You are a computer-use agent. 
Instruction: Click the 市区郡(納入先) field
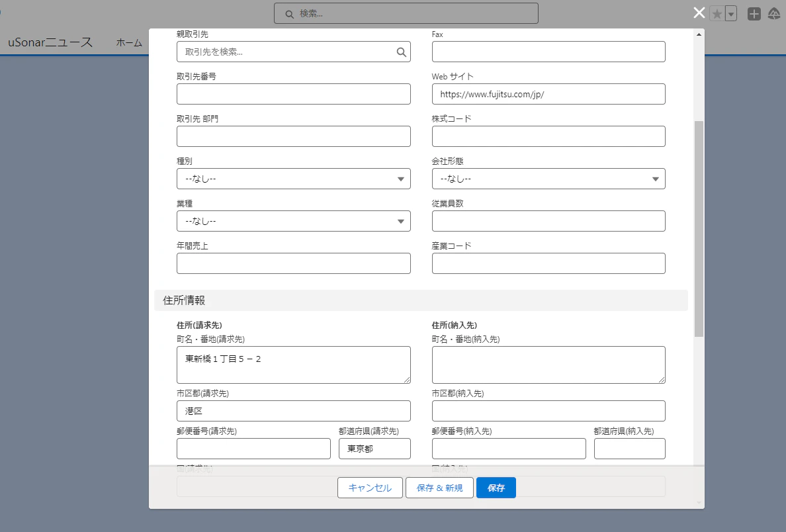(x=548, y=411)
